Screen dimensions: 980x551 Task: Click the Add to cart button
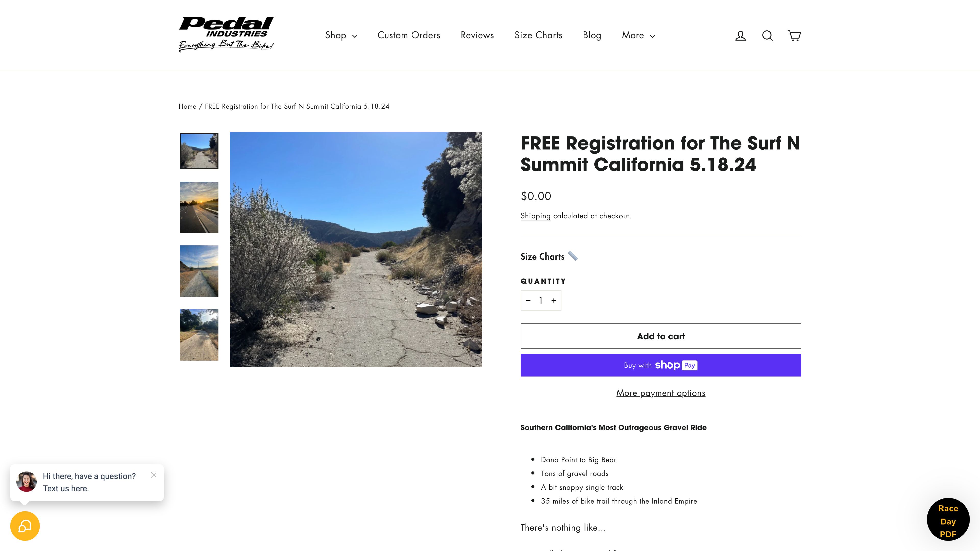[x=660, y=336]
